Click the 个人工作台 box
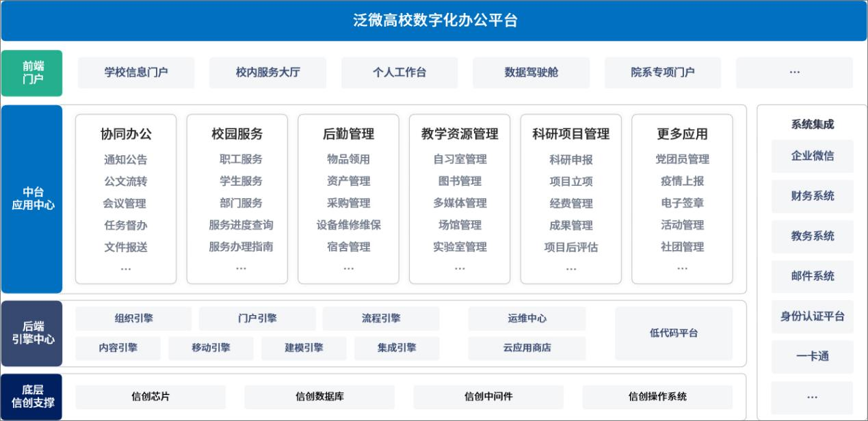Image resolution: width=868 pixels, height=421 pixels. tap(399, 72)
